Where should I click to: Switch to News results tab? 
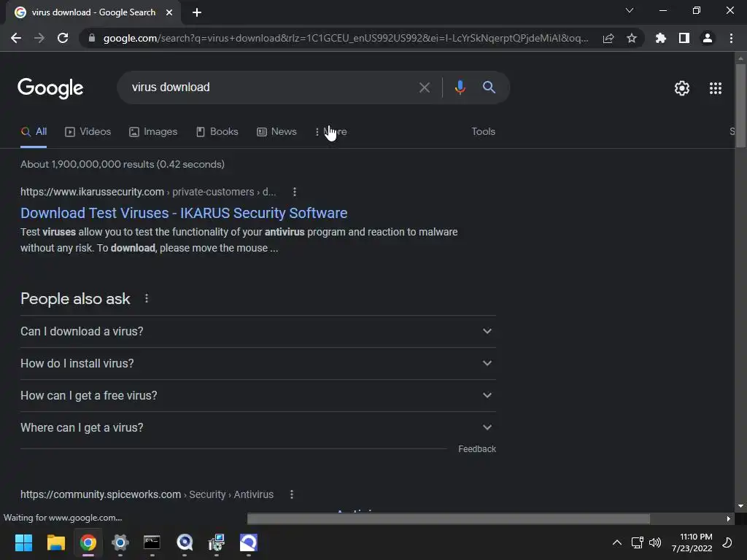[276, 132]
